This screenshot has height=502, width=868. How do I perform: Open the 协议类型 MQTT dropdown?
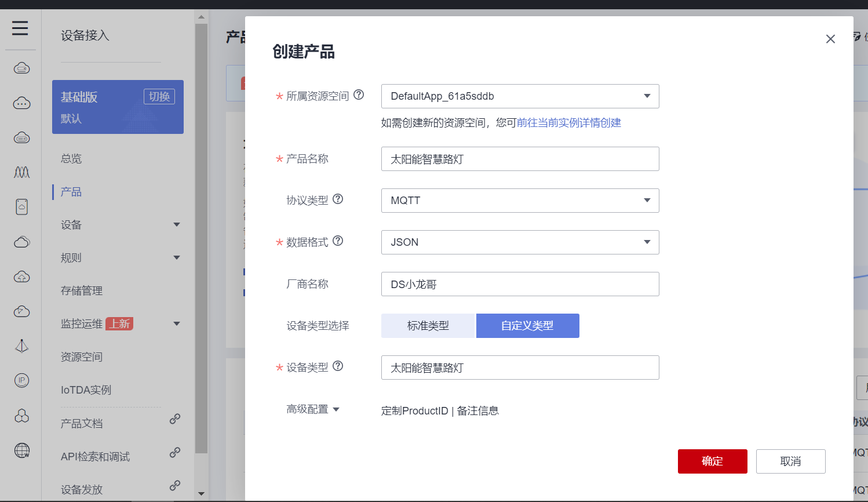click(x=520, y=201)
